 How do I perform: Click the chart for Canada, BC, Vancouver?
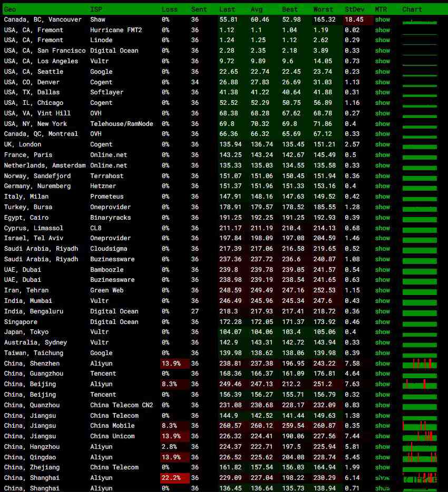coord(420,22)
